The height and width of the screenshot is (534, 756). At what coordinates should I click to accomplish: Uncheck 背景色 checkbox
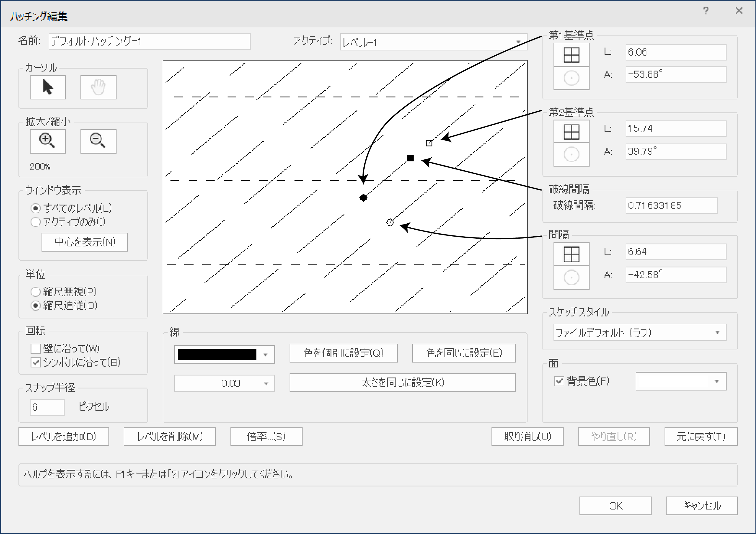(x=559, y=381)
